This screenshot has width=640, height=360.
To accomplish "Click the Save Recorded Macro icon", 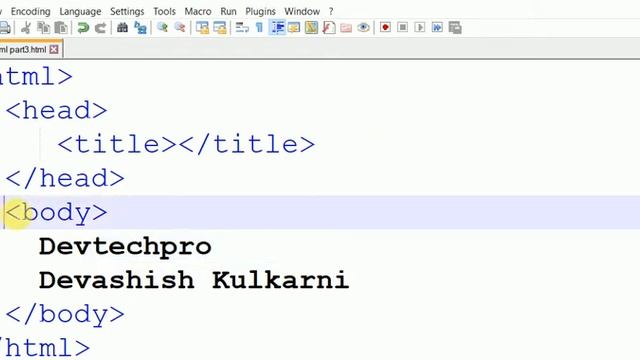I will coord(455,28).
